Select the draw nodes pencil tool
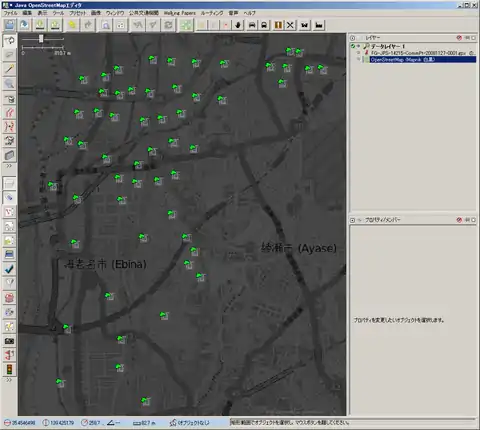The width and height of the screenshot is (480, 430). (x=10, y=69)
